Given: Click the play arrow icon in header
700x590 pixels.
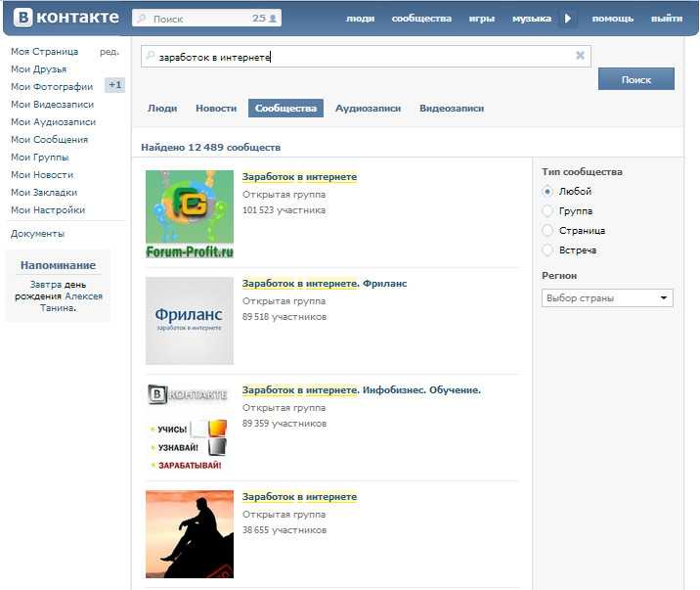Looking at the screenshot, I should [568, 19].
